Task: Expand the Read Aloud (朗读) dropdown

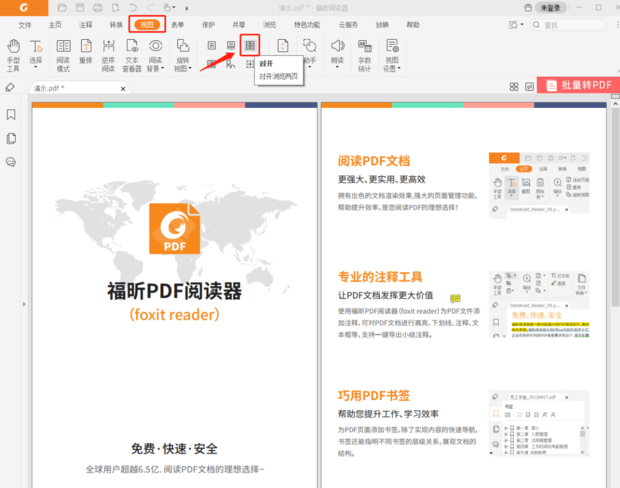Action: click(x=337, y=68)
